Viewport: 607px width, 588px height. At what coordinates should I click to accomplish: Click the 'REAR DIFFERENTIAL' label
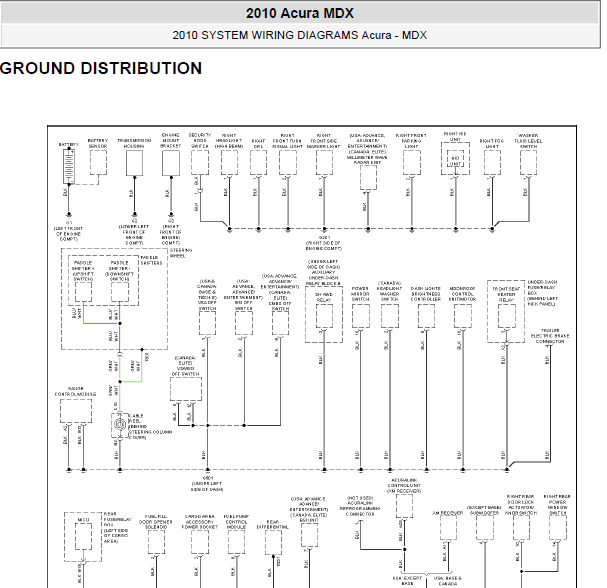click(273, 524)
